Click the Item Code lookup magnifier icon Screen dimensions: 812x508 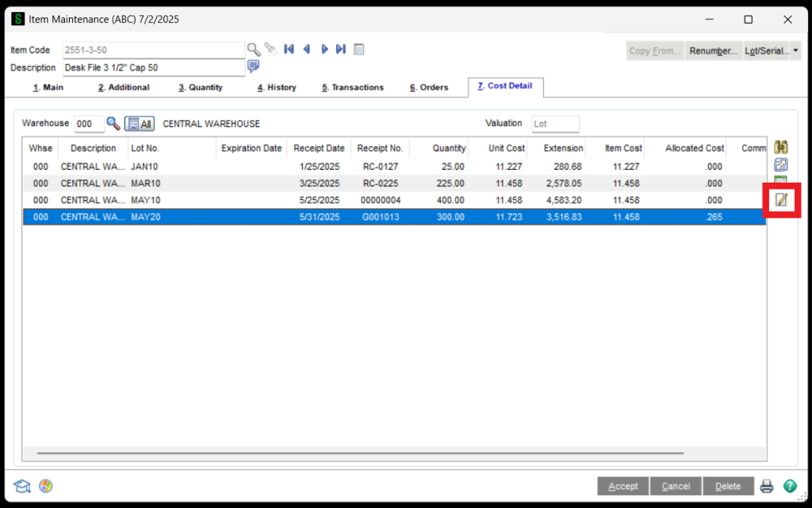click(254, 49)
